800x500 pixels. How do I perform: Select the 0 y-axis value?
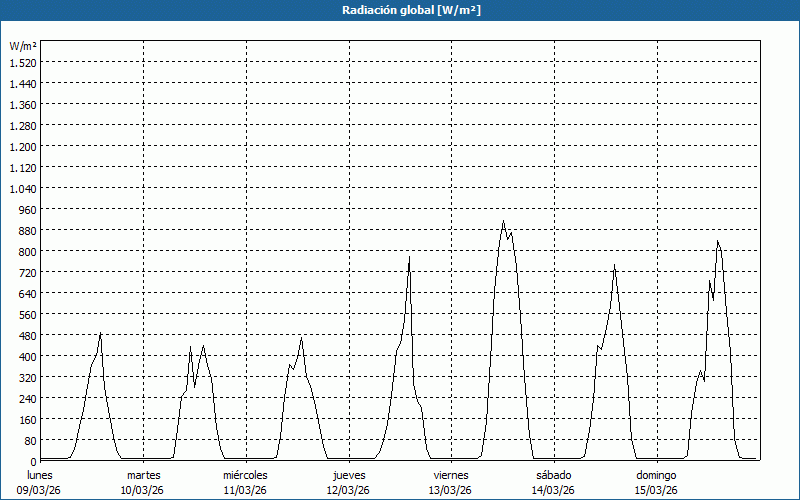(33, 462)
